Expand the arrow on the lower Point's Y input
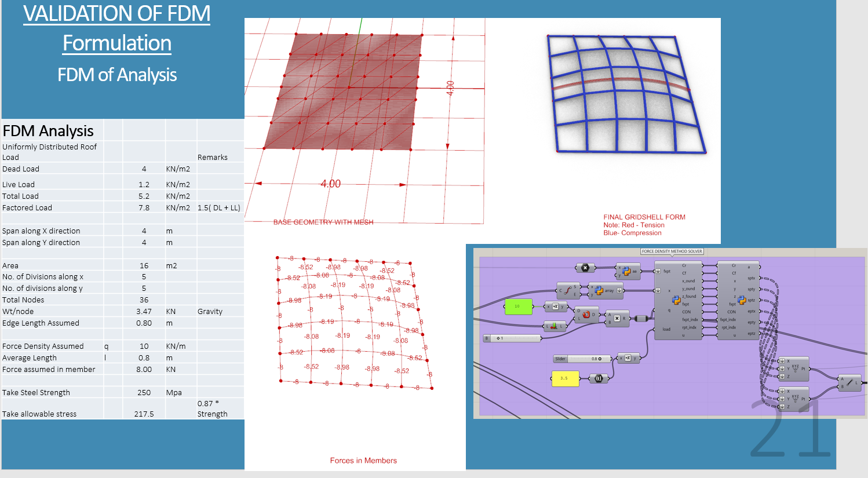Image resolution: width=868 pixels, height=478 pixels. coord(782,399)
